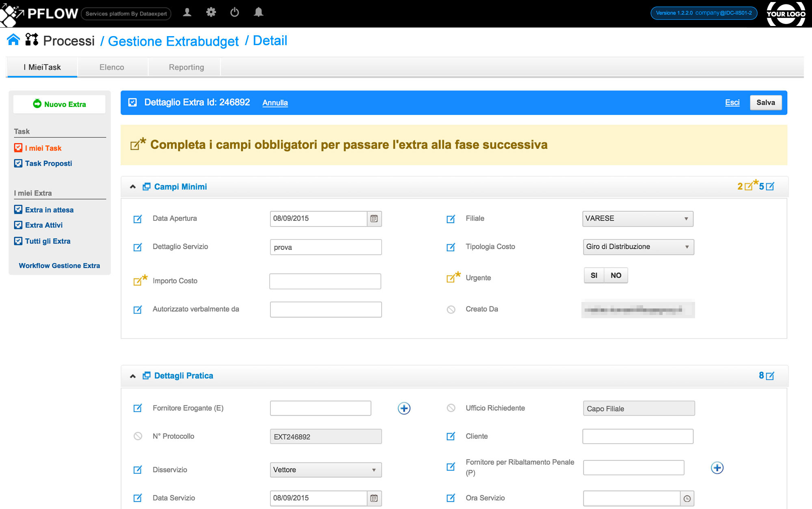The image size is (812, 509).
Task: Click plus icon for Fornitore per Ribaltamento Penale
Action: click(x=717, y=468)
